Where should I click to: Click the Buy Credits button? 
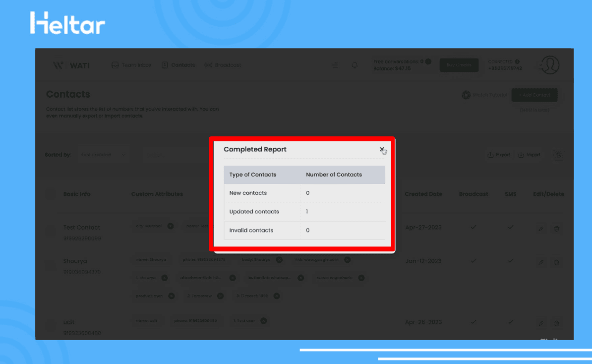[x=459, y=65]
